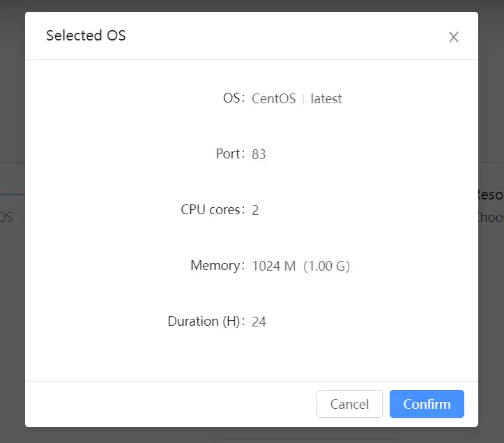Click the Cancel button
The height and width of the screenshot is (443, 504).
349,404
